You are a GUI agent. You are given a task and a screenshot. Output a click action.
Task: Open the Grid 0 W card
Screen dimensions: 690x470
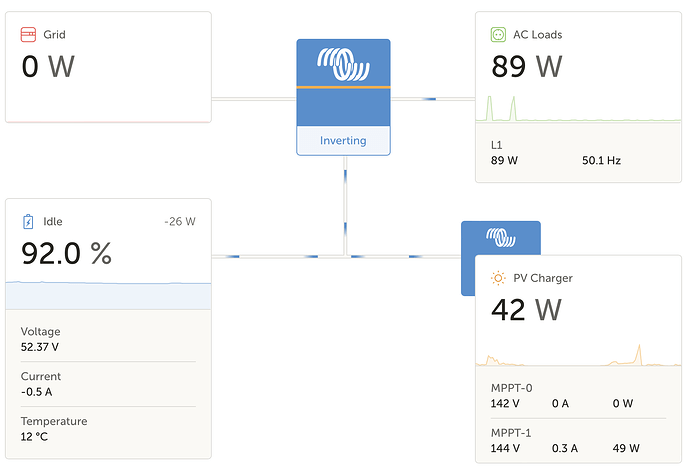108,66
